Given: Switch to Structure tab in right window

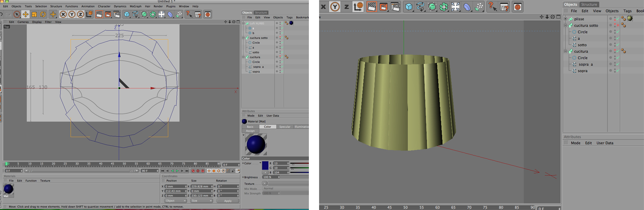Looking at the screenshot, I should [589, 4].
